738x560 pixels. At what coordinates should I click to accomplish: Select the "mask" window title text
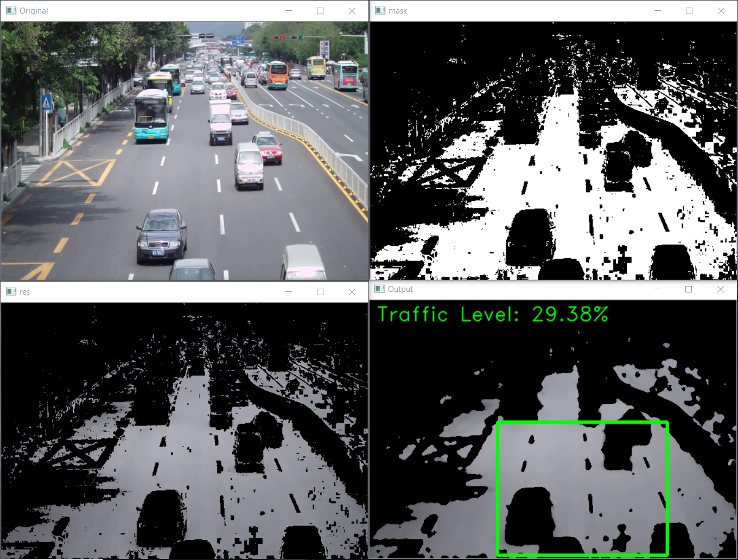(398, 11)
